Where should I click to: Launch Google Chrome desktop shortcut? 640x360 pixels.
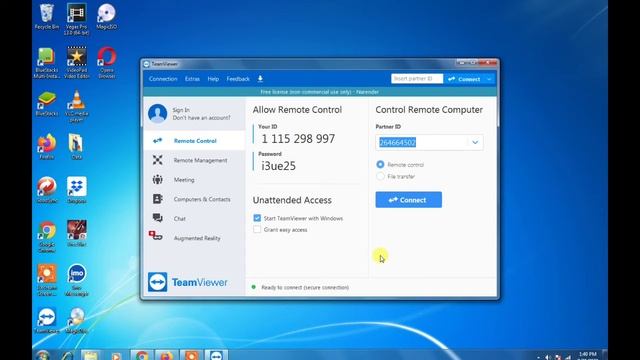click(x=47, y=237)
